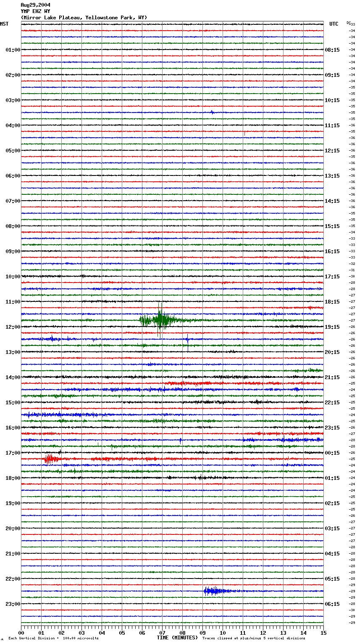The width and height of the screenshot is (357, 644).
Task: Click the 00 minute tick label
Action: pyautogui.click(x=21, y=633)
